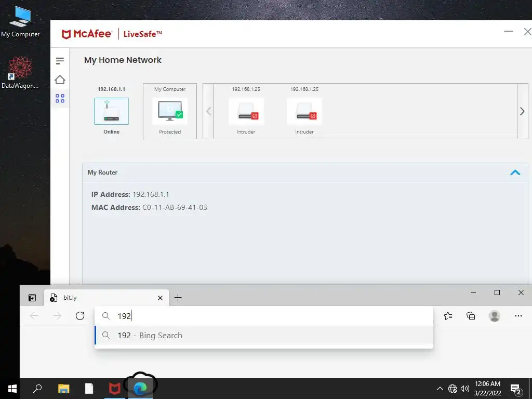Open the clock showing 12:06 AM
The height and width of the screenshot is (399, 532).
[x=487, y=389]
